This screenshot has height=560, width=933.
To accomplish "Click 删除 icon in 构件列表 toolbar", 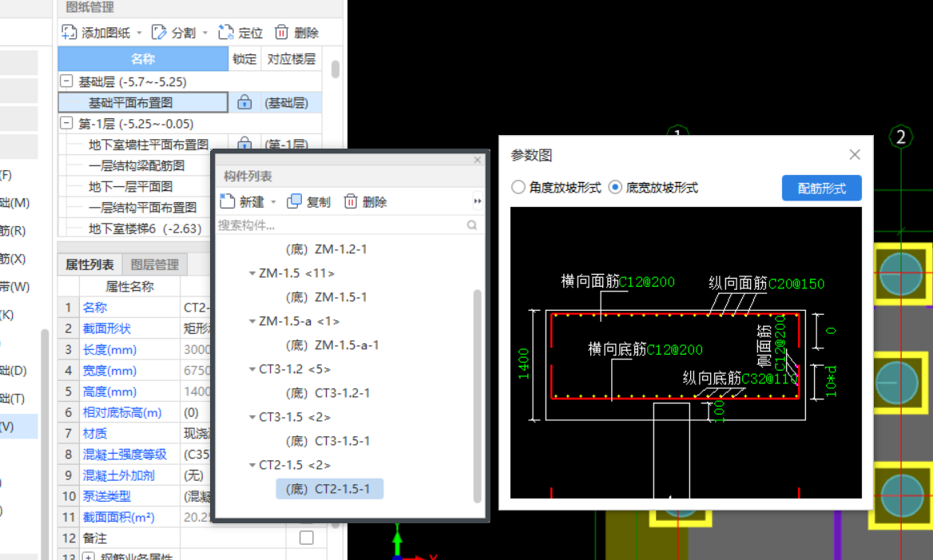I will point(351,201).
